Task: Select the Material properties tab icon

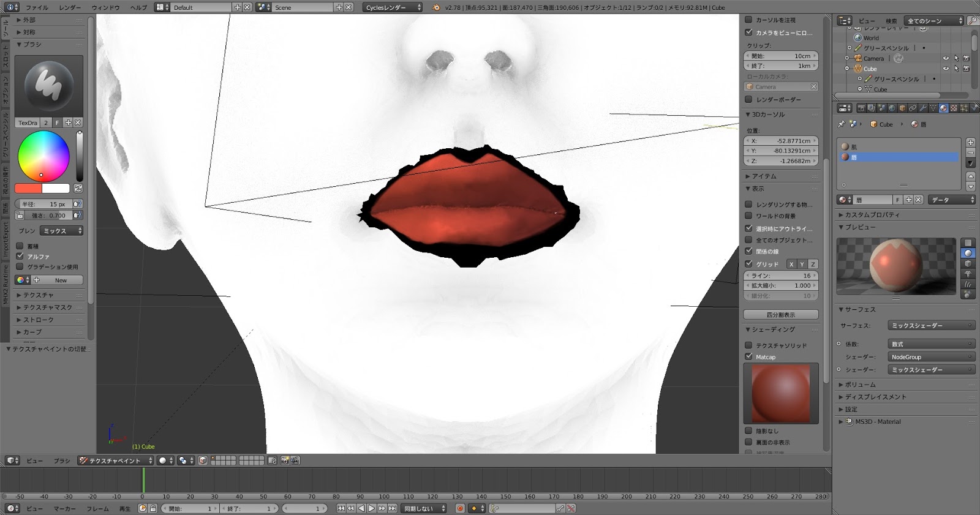Action: point(943,108)
